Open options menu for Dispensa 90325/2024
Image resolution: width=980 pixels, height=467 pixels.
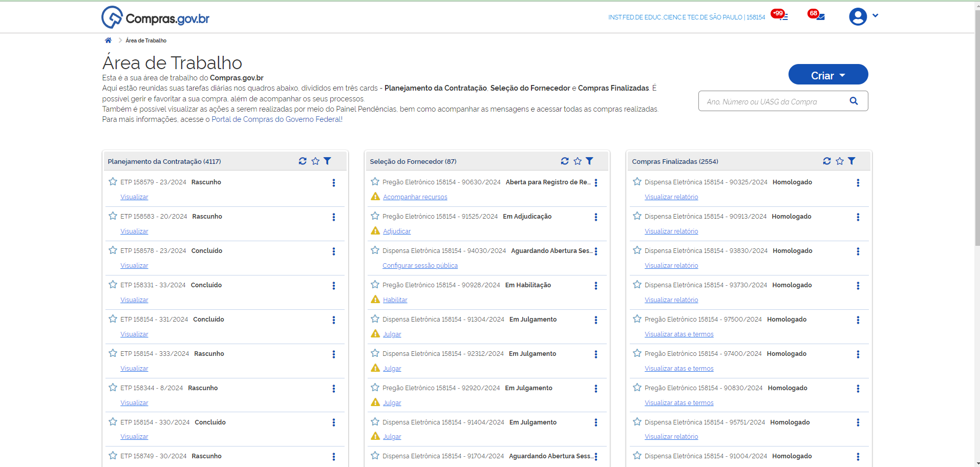coord(858,183)
